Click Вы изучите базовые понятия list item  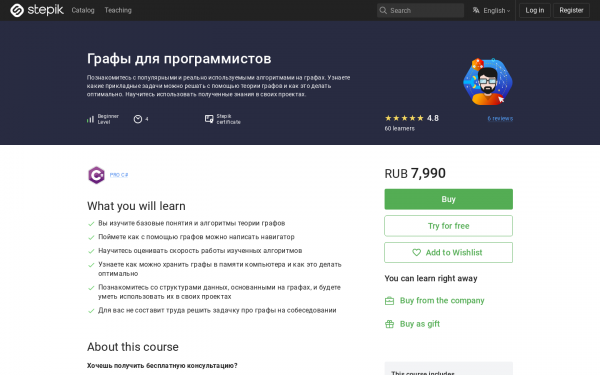point(191,223)
